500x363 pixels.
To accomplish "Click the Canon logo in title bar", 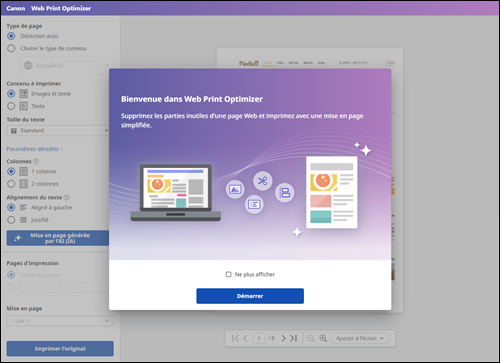I will click(16, 8).
